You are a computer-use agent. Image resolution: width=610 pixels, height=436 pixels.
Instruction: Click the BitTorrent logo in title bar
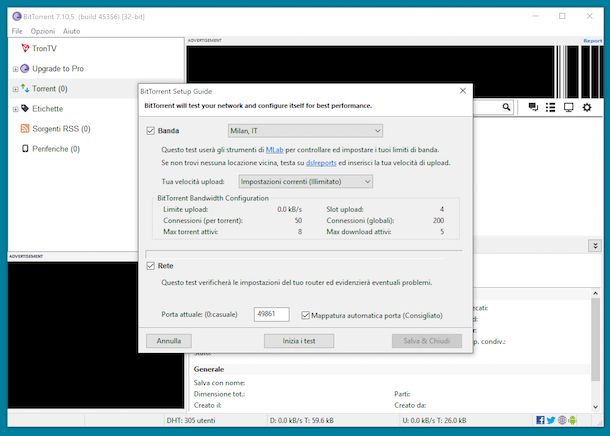[x=17, y=16]
